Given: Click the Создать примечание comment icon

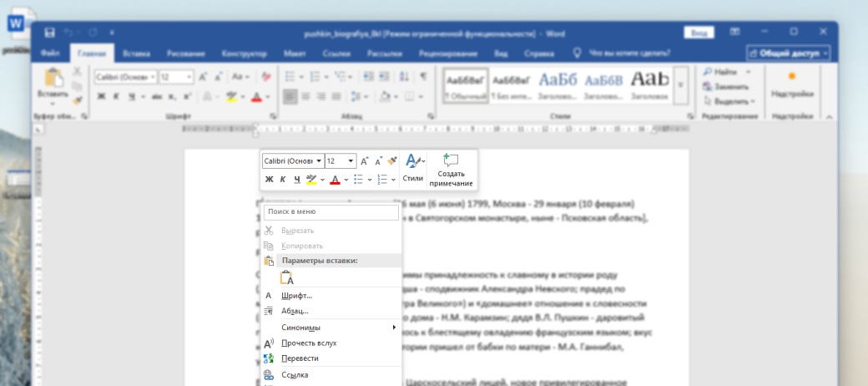Looking at the screenshot, I should coord(452,160).
